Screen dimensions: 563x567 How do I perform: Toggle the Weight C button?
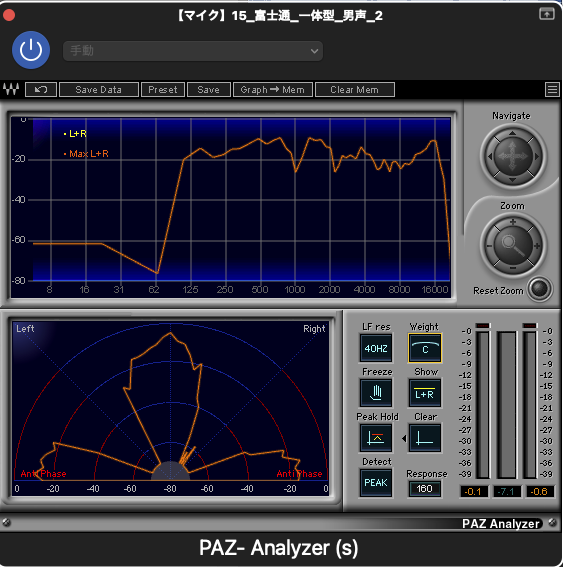[425, 348]
